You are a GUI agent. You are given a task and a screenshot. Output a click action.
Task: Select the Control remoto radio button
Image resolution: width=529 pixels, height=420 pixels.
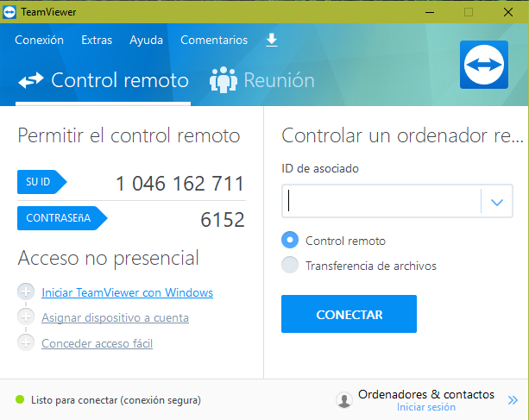[x=290, y=240]
